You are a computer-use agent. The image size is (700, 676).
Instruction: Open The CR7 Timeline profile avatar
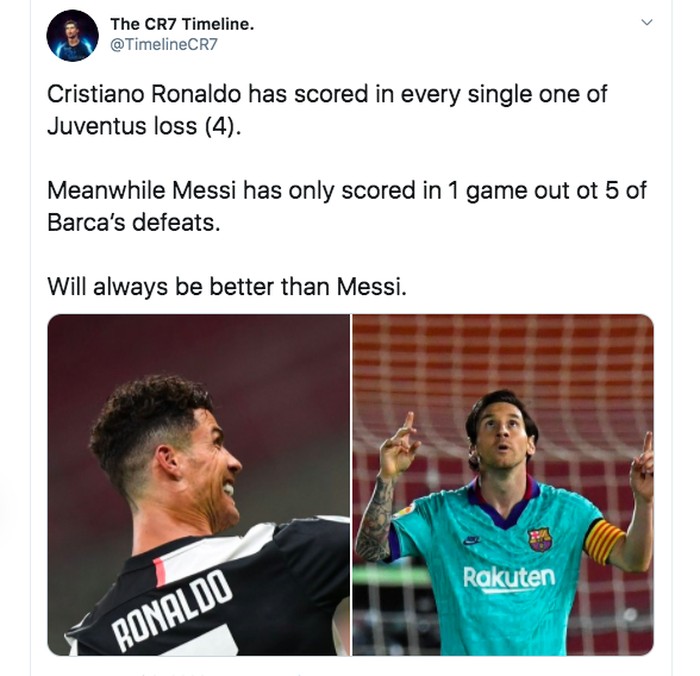coord(72,36)
